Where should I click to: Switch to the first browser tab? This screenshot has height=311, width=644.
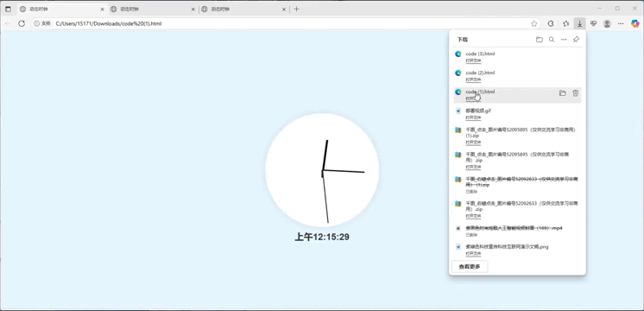click(61, 9)
